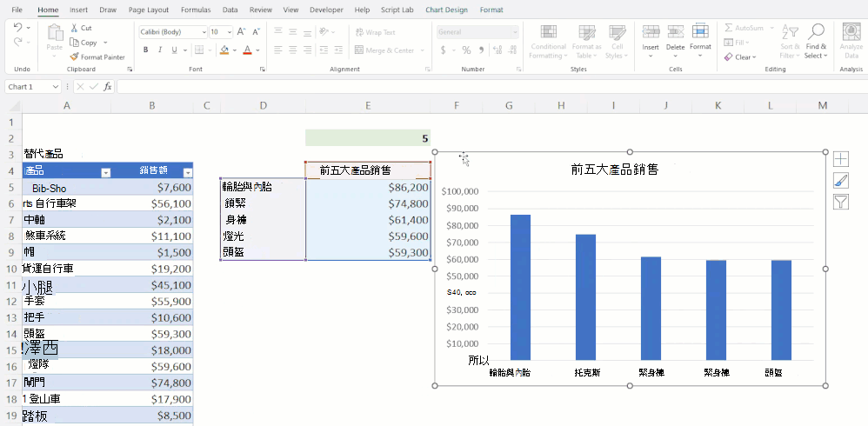Image resolution: width=868 pixels, height=426 pixels.
Task: Click the Align Left icon
Action: click(278, 50)
